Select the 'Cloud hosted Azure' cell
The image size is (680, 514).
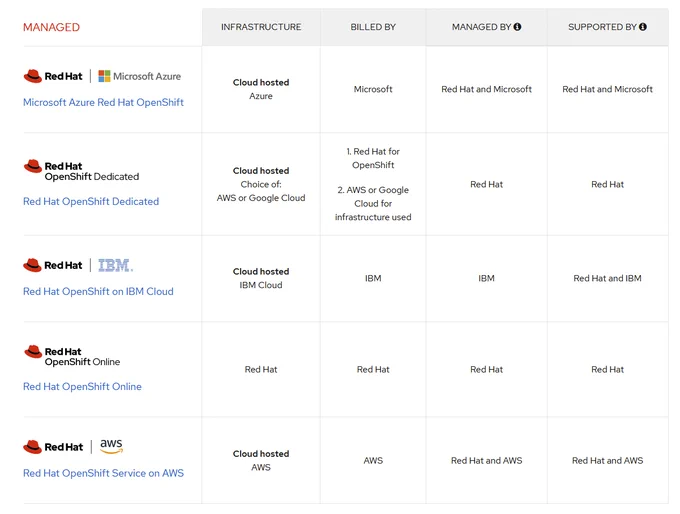coord(261,89)
